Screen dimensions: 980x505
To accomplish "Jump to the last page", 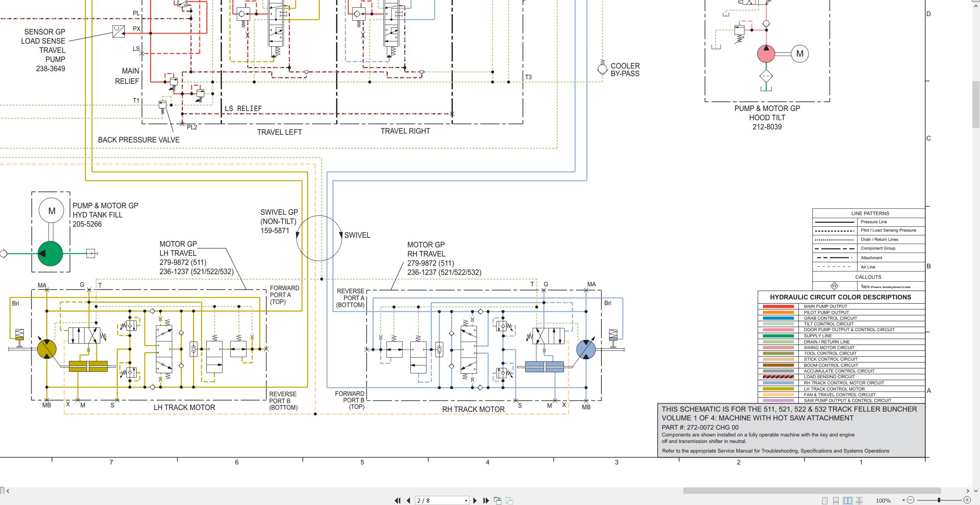I will coord(486,500).
